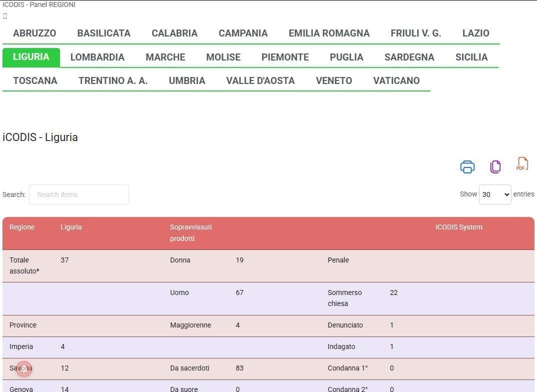The width and height of the screenshot is (537, 392).
Task: Switch to the SARDEGNA tab
Action: click(409, 57)
